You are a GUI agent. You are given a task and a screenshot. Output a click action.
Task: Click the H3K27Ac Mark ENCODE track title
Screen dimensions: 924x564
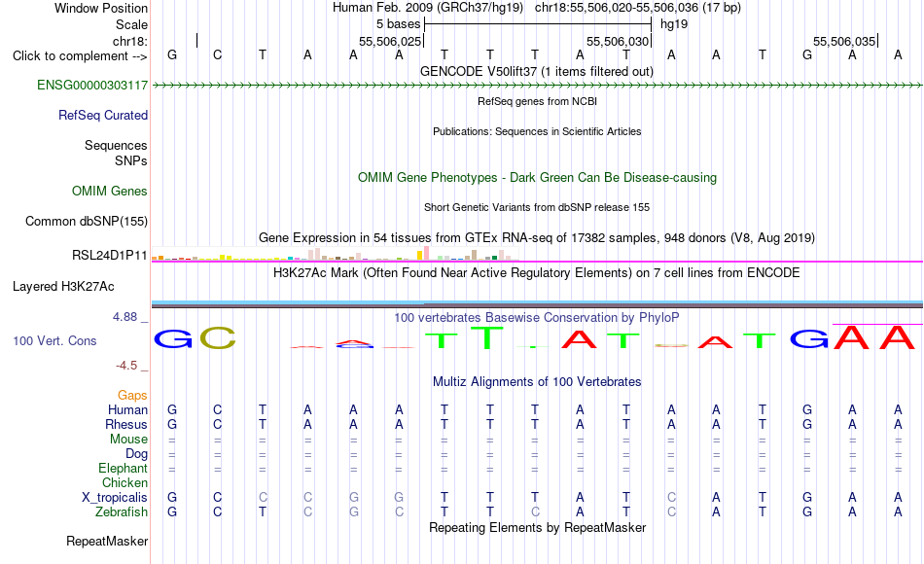[537, 273]
